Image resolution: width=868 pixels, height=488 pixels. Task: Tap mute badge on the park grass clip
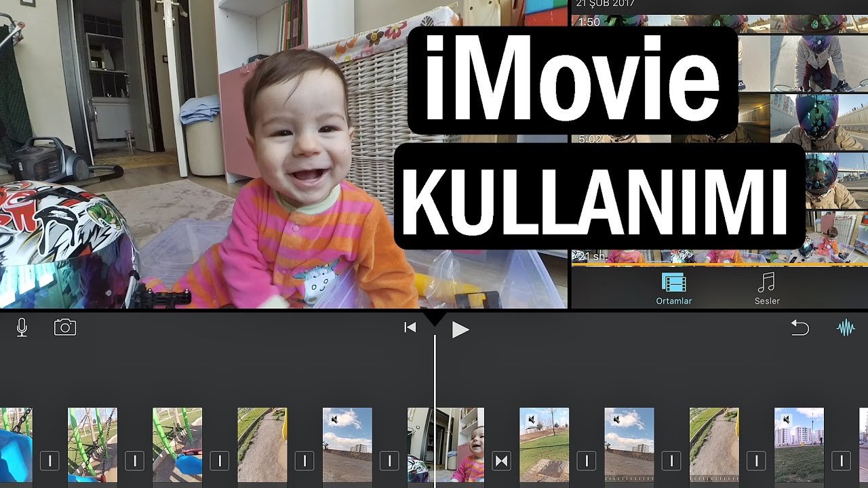(531, 420)
